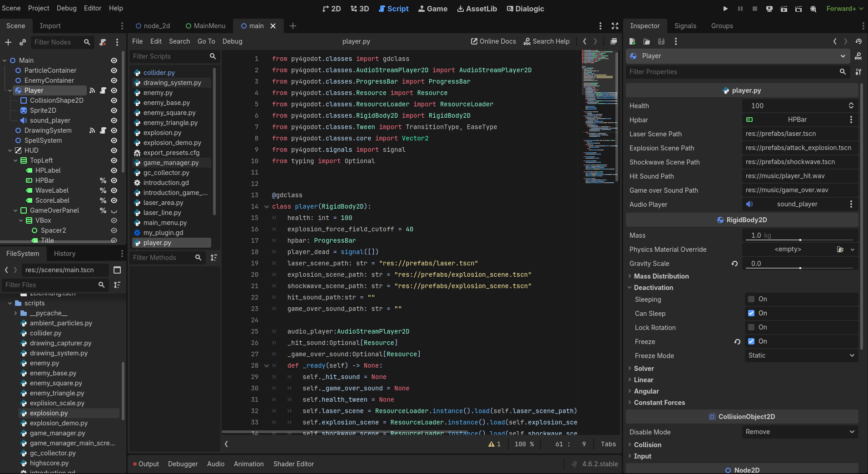868x474 pixels.
Task: Adjust the Gravity Scale slider
Action: point(800,268)
